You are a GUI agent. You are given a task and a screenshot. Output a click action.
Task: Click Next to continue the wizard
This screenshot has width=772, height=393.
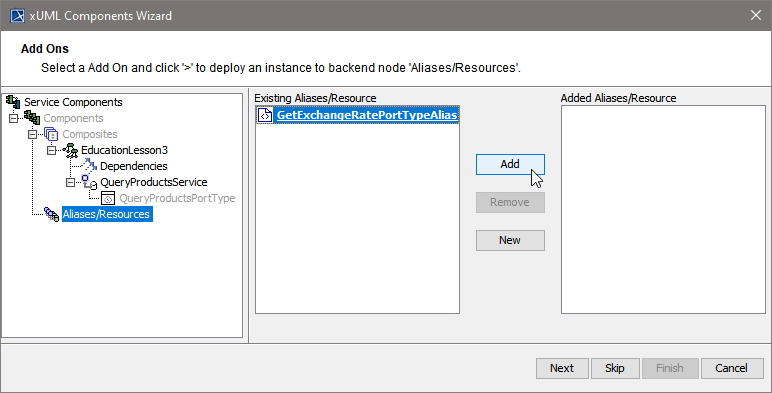[x=562, y=368]
